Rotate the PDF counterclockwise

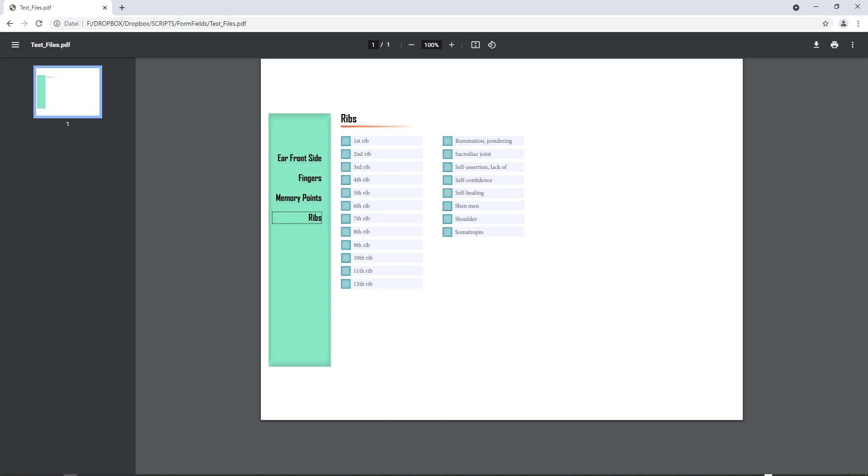click(492, 45)
